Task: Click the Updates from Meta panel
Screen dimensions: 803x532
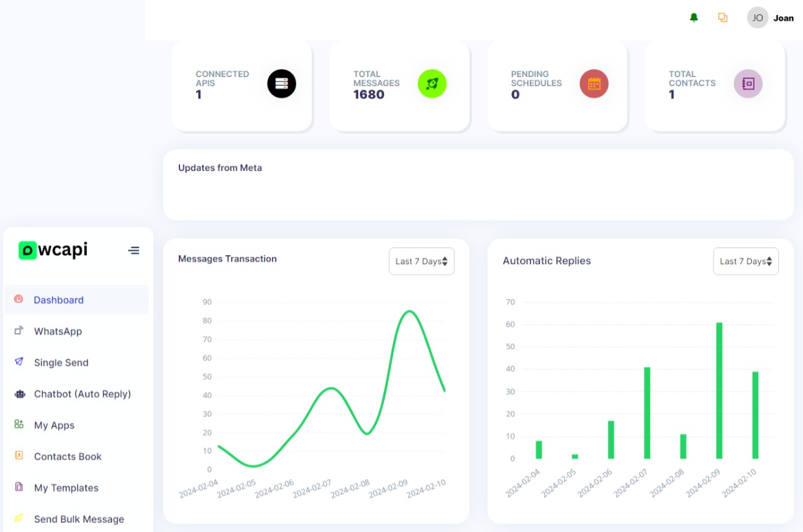Action: point(479,184)
